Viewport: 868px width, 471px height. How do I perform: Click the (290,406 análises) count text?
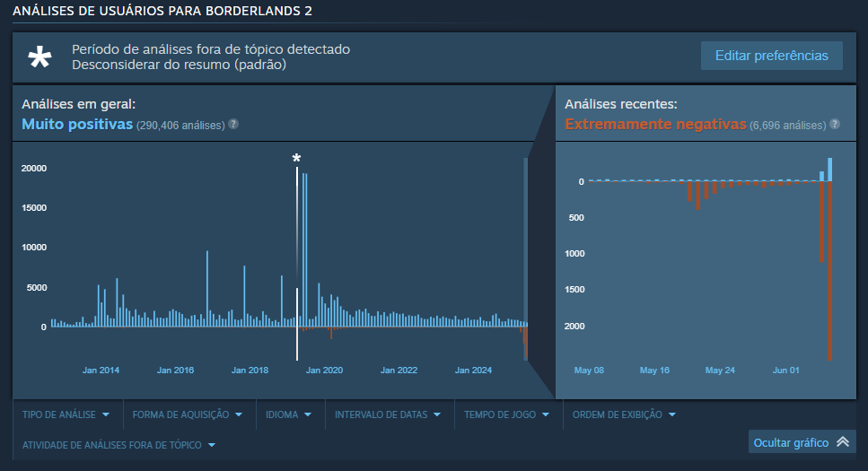coord(180,126)
